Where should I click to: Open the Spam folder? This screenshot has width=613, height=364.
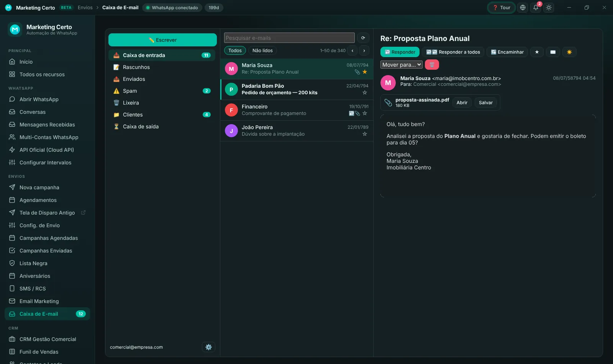[x=162, y=91]
